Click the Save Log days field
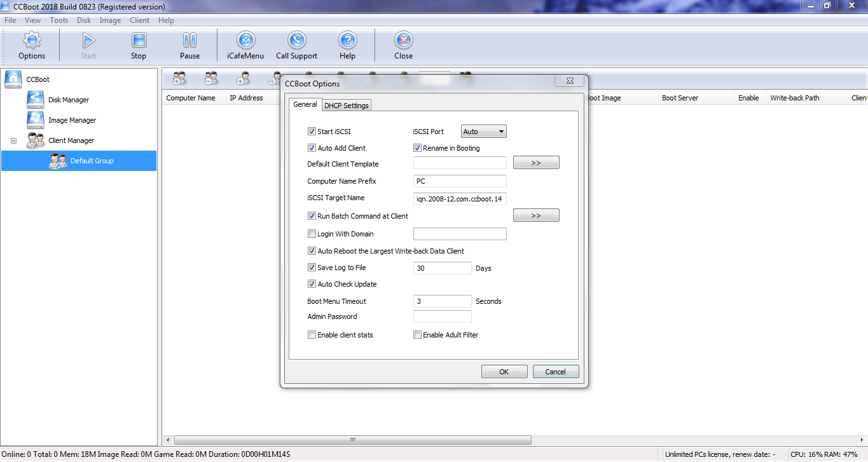Screen dimensions: 868x462 point(443,268)
